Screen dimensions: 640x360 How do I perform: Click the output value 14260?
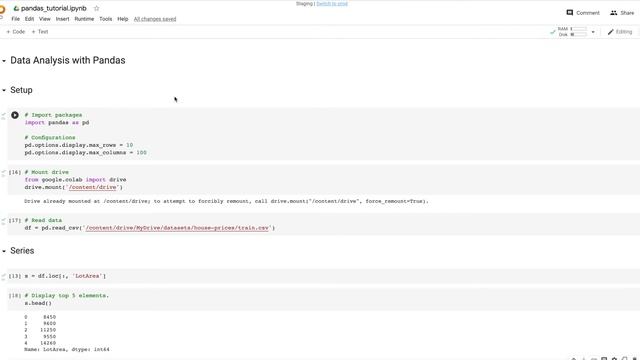(48, 343)
